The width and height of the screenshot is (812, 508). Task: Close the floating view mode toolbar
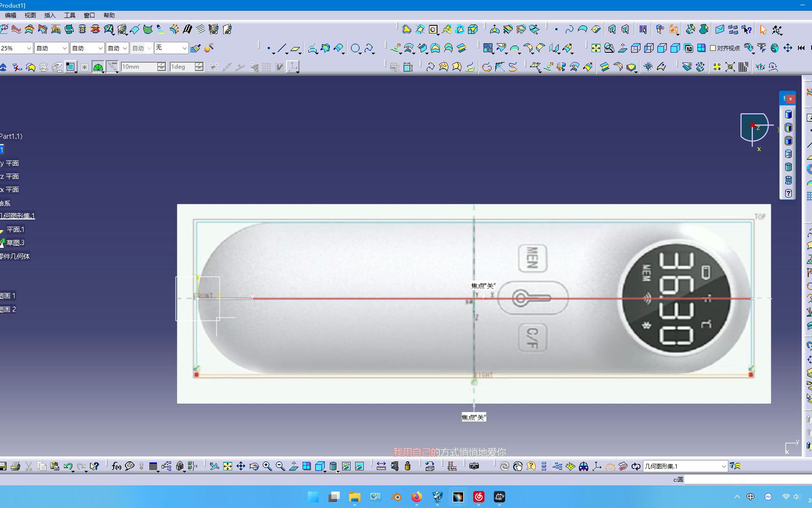click(x=791, y=99)
